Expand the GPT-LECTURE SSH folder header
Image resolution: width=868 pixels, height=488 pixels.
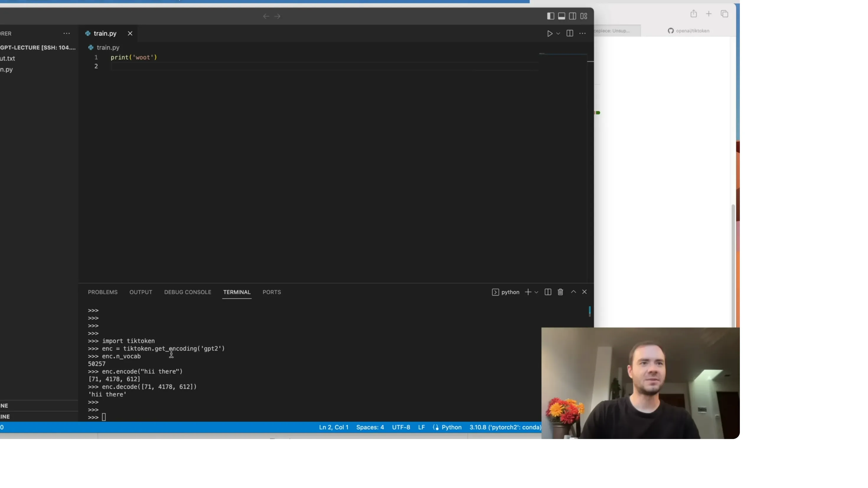click(x=38, y=48)
